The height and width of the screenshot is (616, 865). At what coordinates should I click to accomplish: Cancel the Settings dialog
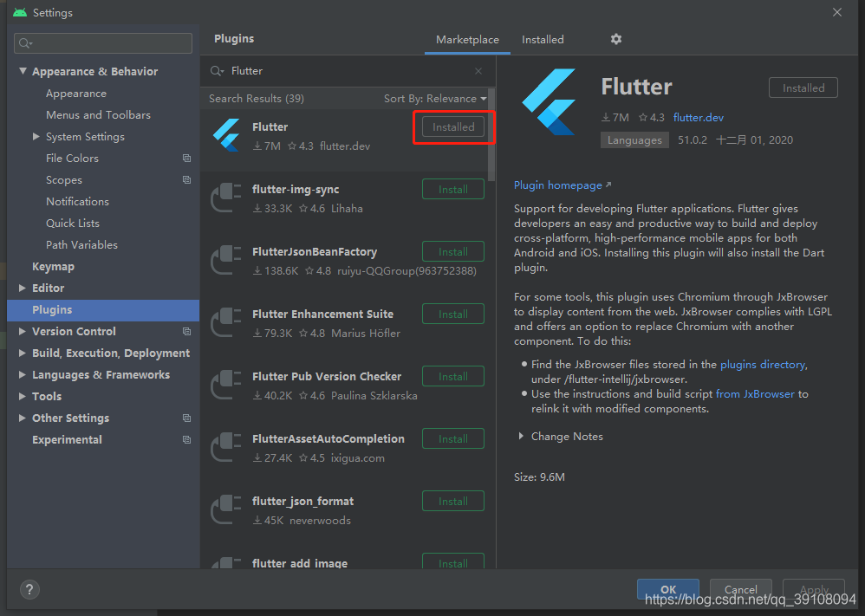(x=740, y=589)
